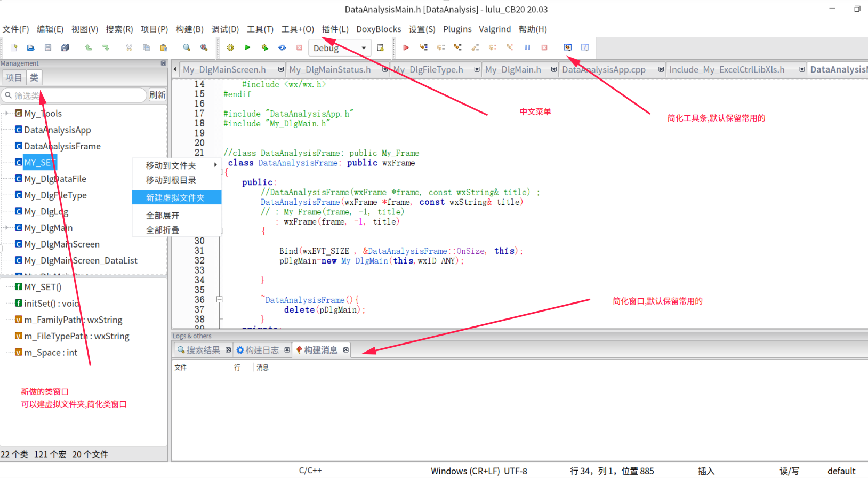
Task: Open the DoxyBlocks menu
Action: (379, 29)
